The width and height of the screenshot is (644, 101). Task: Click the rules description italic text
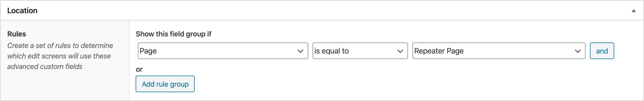[60, 56]
